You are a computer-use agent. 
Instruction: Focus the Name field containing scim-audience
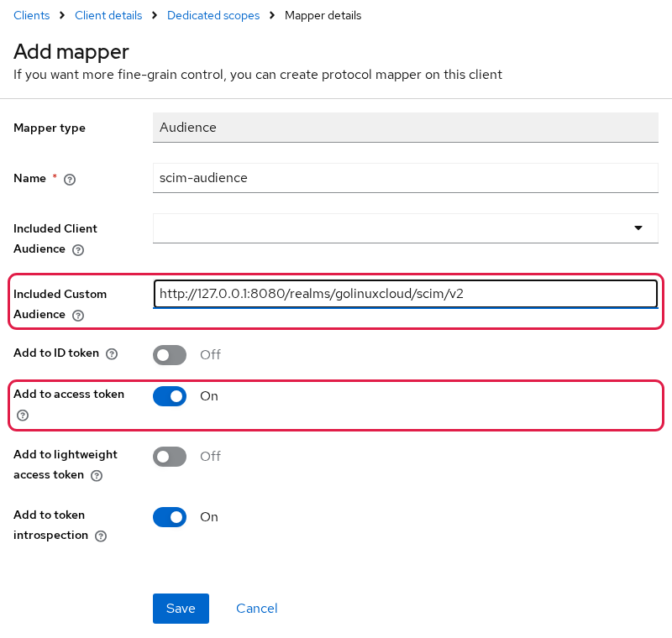[406, 178]
